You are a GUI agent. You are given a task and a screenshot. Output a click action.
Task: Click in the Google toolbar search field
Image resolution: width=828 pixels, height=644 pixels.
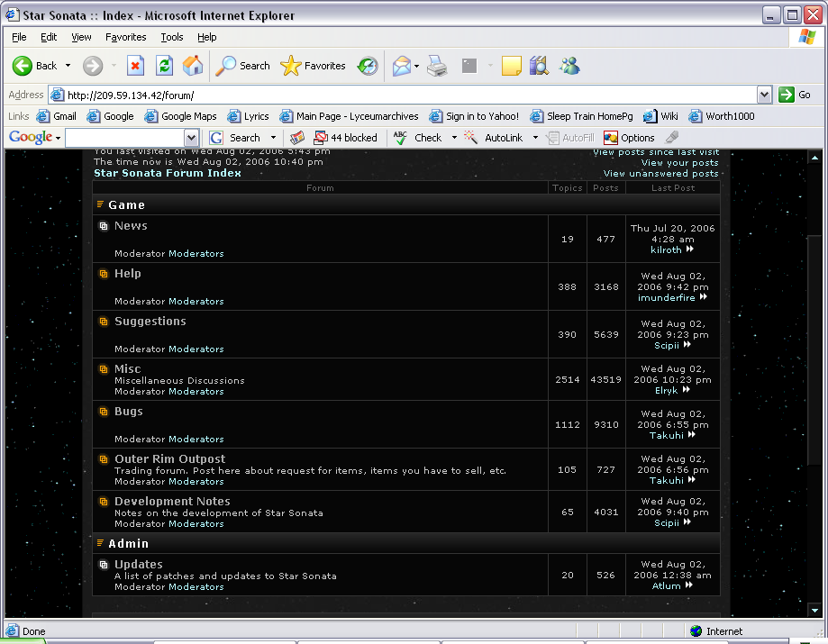coord(124,138)
